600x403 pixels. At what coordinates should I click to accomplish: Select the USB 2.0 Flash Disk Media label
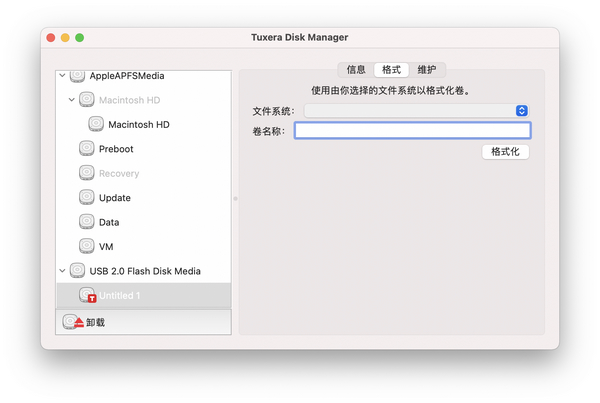point(145,271)
